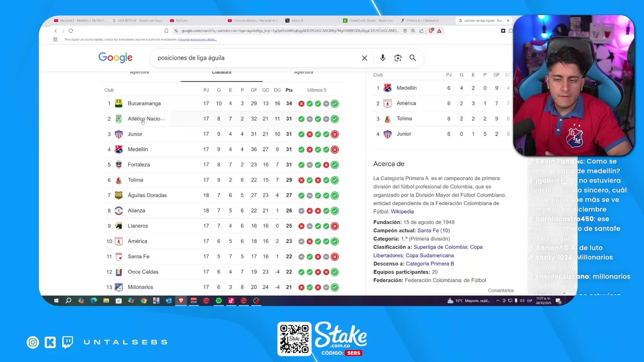Screen dimensions: 644x362
Task: Open the Windows taskbar search
Action: pos(68,301)
